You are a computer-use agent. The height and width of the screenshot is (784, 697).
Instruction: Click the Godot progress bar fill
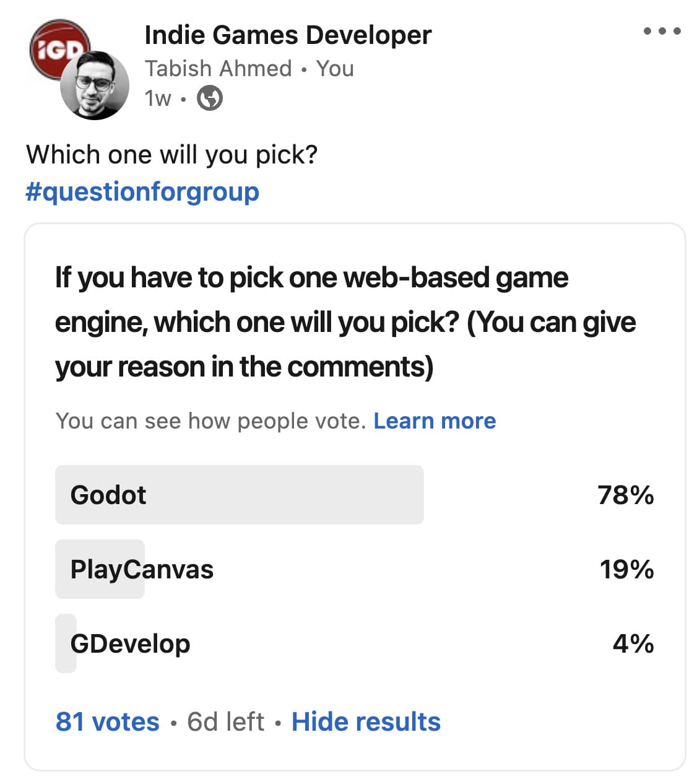coord(240,495)
